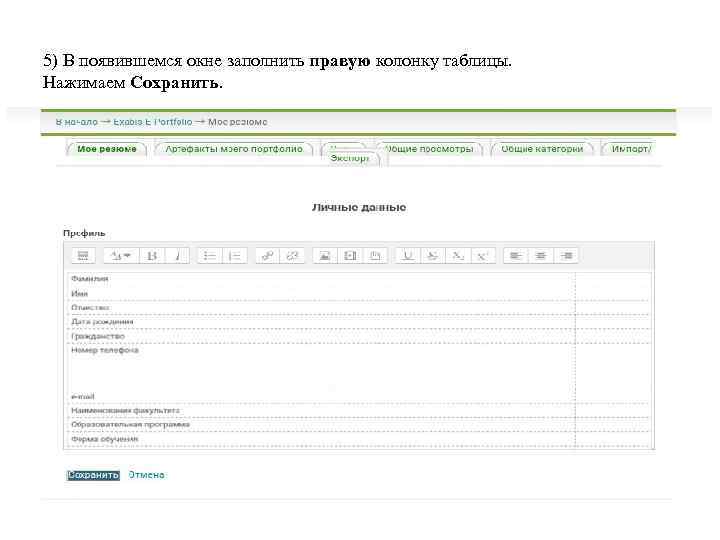Insert an image into the profile
Screen dimensions: 720x540
325,256
